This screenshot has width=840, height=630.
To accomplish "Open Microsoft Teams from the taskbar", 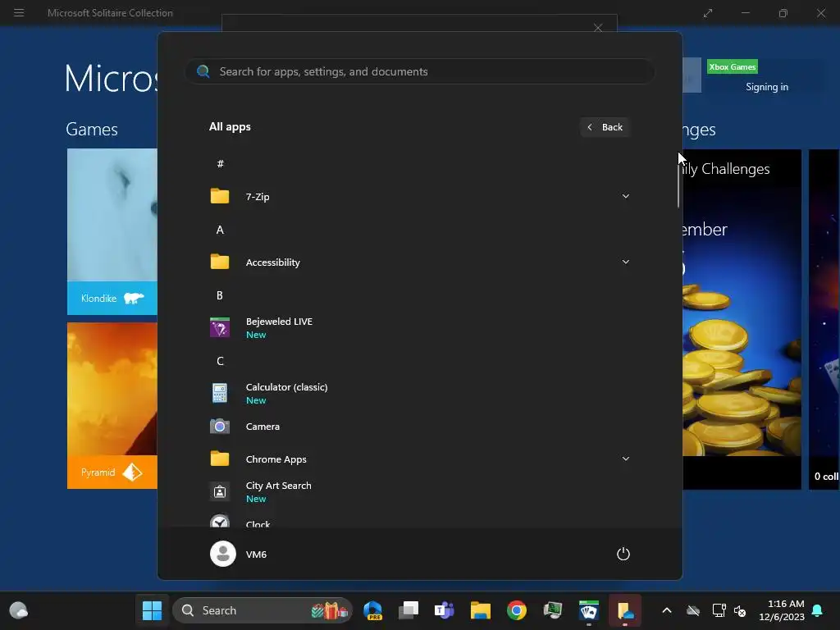I will pyautogui.click(x=444, y=610).
